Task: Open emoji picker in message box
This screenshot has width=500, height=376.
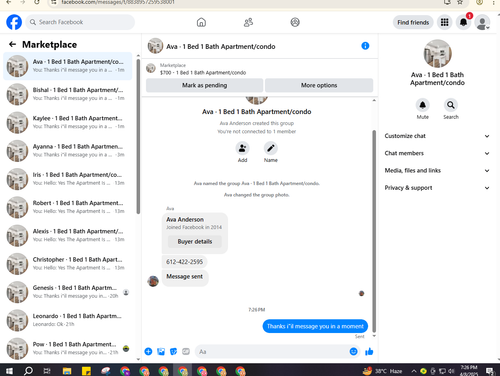Action: pyautogui.click(x=353, y=351)
